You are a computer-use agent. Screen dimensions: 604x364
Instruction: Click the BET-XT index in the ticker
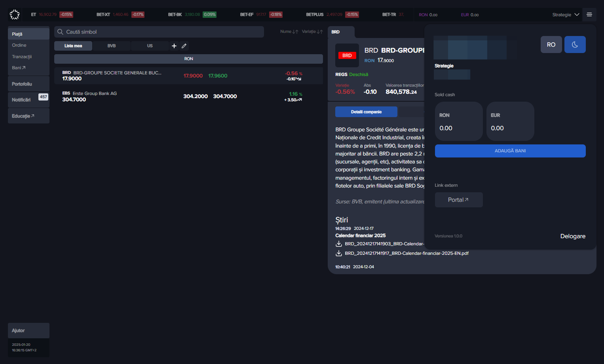(120, 15)
